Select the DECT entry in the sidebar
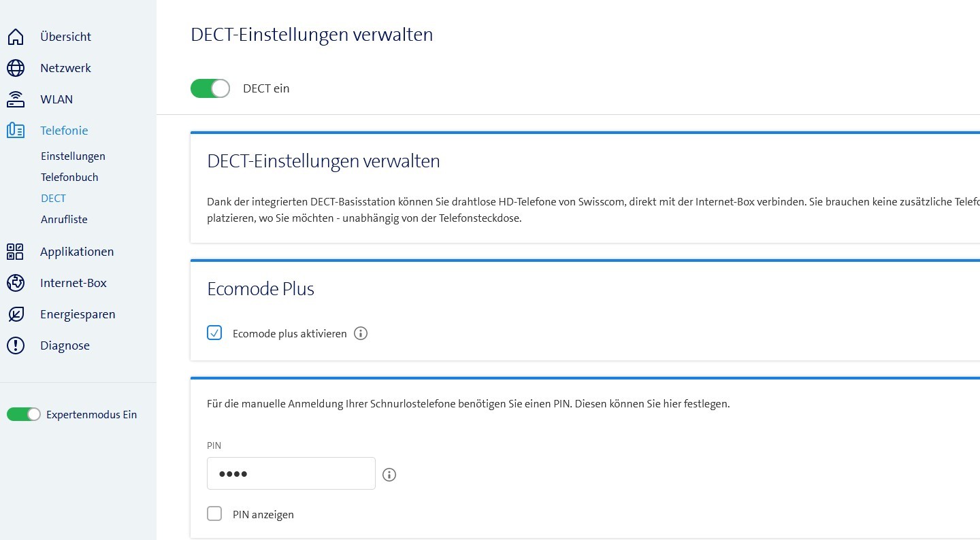980x540 pixels. pyautogui.click(x=53, y=198)
